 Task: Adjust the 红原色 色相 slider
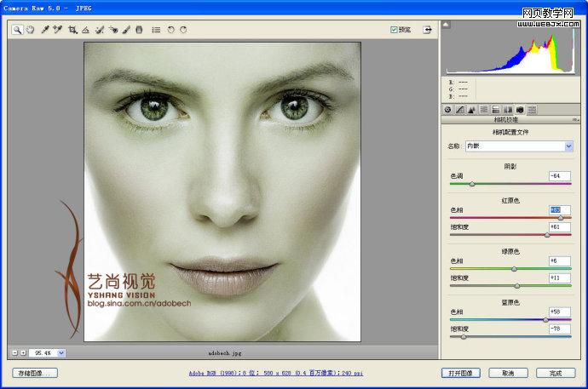point(561,218)
